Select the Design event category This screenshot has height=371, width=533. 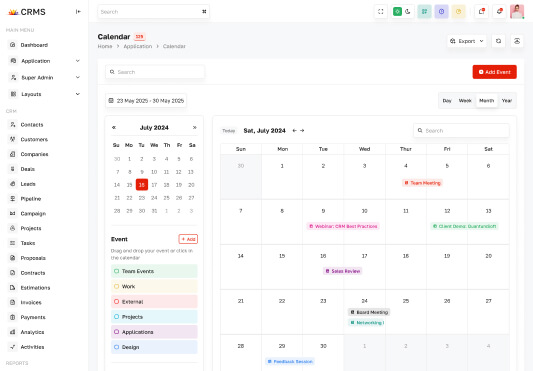point(154,347)
